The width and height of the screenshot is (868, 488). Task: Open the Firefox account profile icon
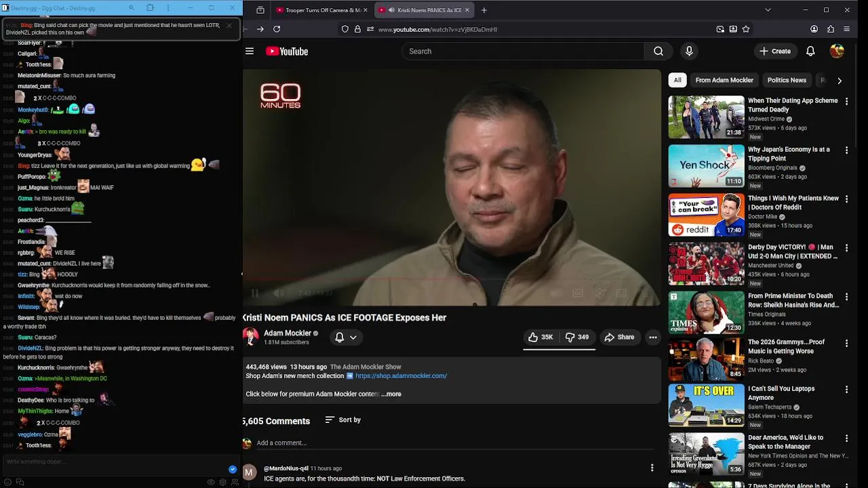coord(814,29)
